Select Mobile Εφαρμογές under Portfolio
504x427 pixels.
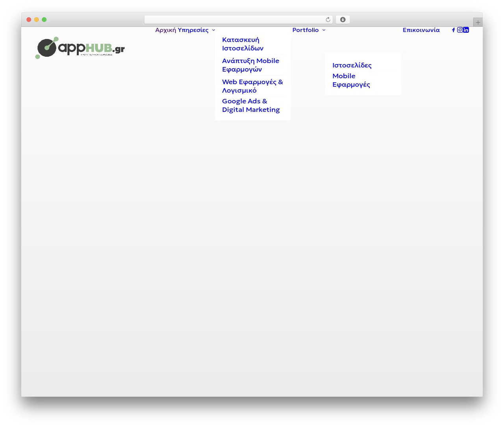point(351,80)
